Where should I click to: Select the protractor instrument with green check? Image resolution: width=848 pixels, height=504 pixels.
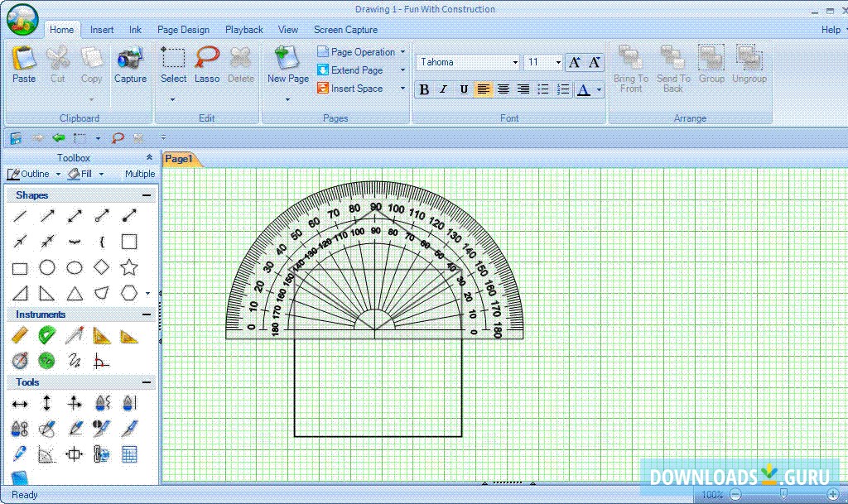click(47, 335)
